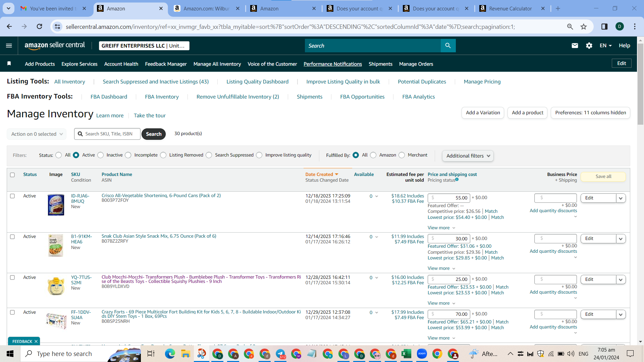
Task: Expand the Additional filters dropdown
Action: (468, 156)
